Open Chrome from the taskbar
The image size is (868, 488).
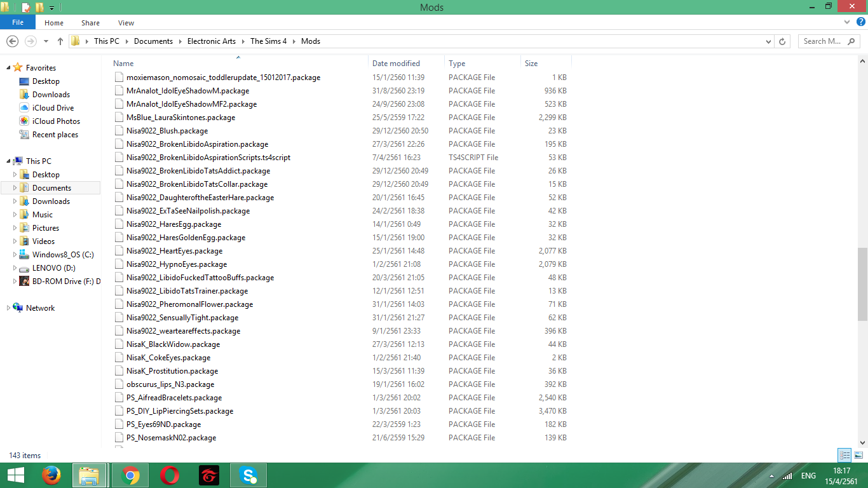tap(131, 475)
